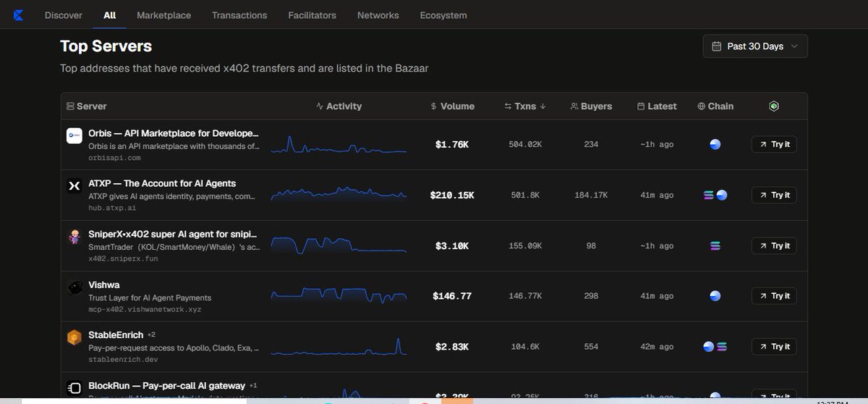
Task: Click the StableEnrich orange logo icon
Action: pyautogui.click(x=75, y=338)
